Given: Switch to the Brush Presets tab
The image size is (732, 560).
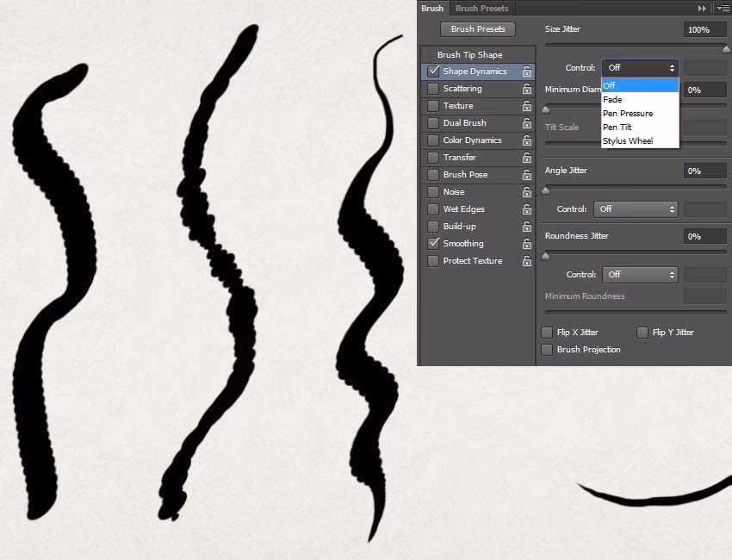Looking at the screenshot, I should (x=481, y=8).
